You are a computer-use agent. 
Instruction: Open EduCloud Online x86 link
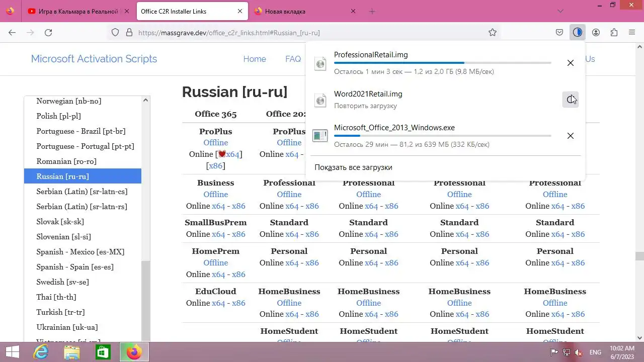pyautogui.click(x=238, y=303)
